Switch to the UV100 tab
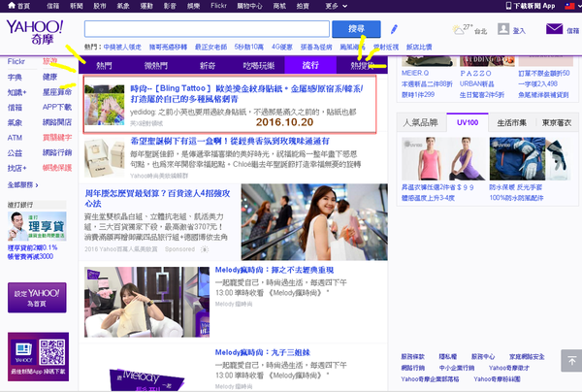The width and height of the screenshot is (582, 392). (468, 122)
